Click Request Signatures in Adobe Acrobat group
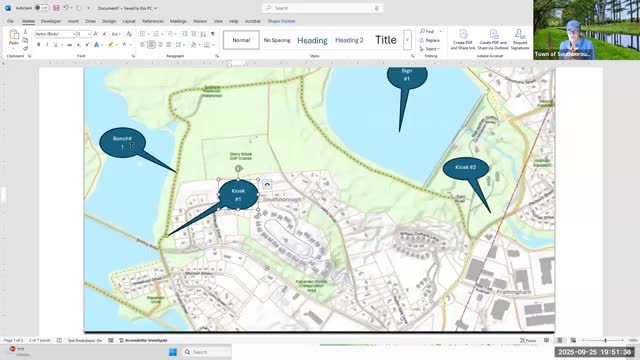The height and width of the screenshot is (360, 640). click(520, 40)
